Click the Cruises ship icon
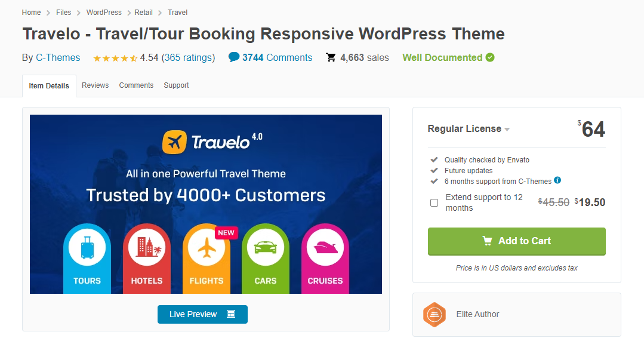 click(325, 247)
